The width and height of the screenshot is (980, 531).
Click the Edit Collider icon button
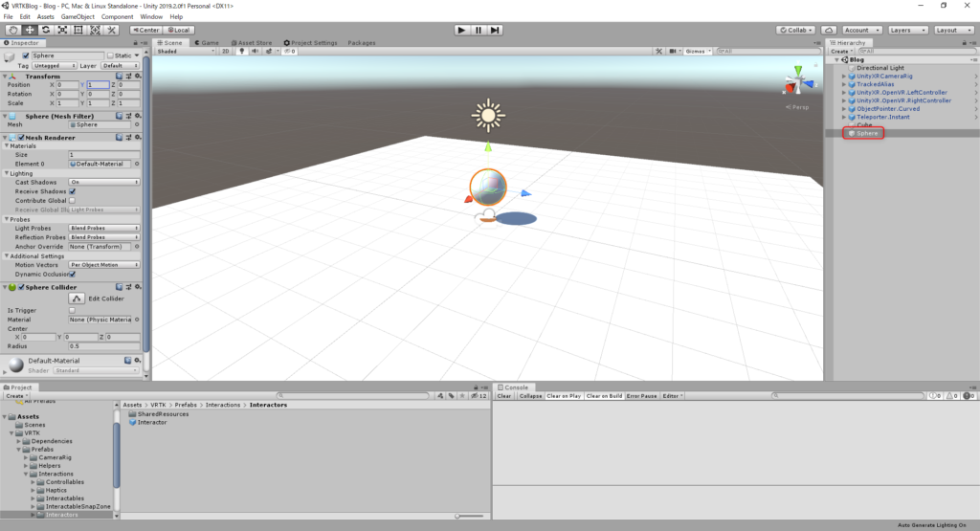click(x=77, y=299)
